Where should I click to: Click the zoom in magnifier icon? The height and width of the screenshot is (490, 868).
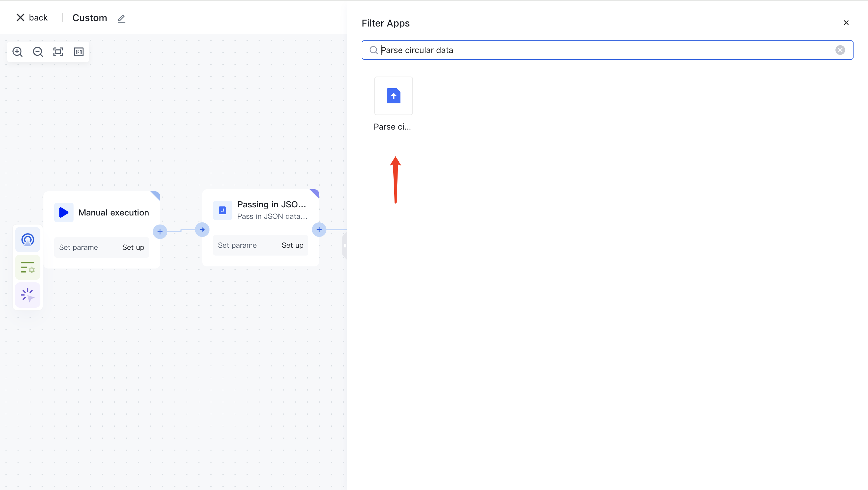17,52
